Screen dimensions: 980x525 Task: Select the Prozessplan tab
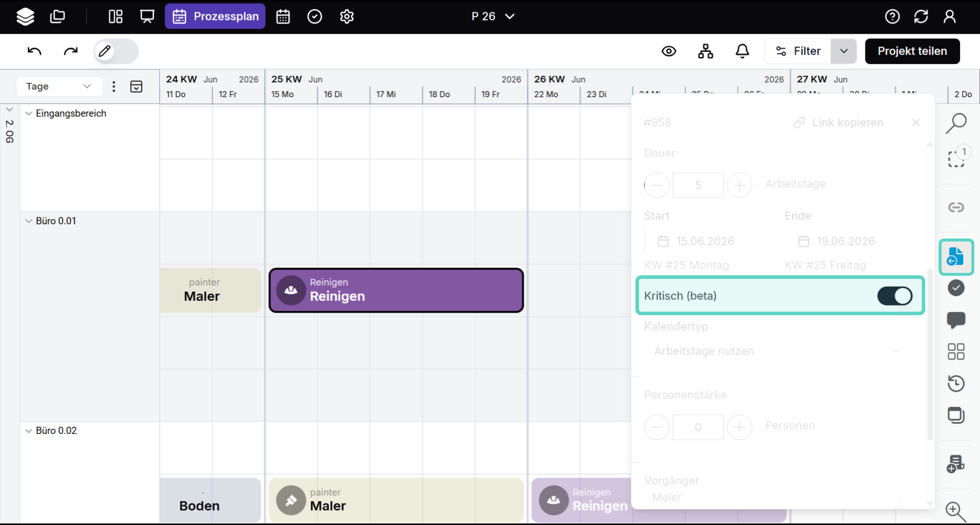pyautogui.click(x=215, y=17)
